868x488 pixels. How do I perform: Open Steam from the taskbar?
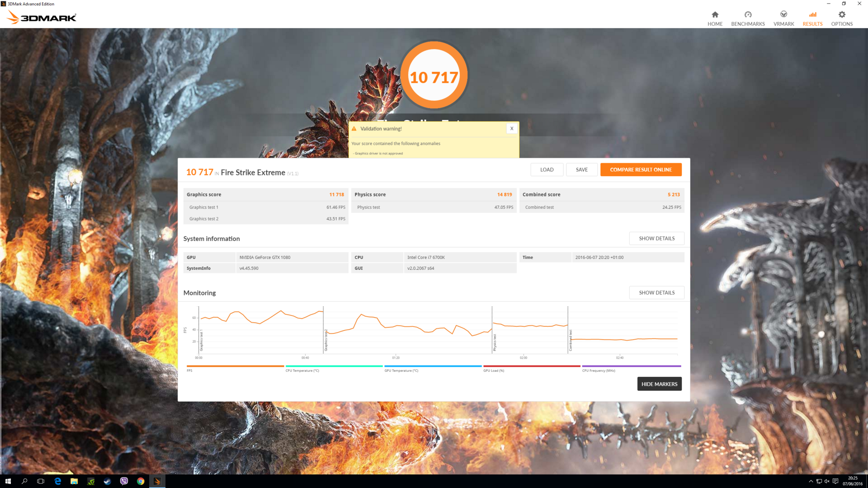(107, 481)
